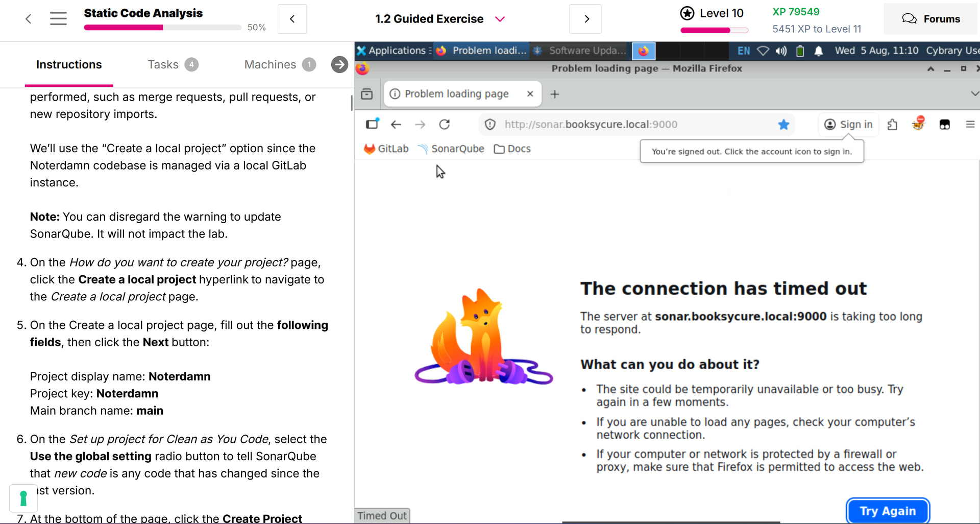Click the signed-out tooltip message
The height and width of the screenshot is (524, 980).
752,152
